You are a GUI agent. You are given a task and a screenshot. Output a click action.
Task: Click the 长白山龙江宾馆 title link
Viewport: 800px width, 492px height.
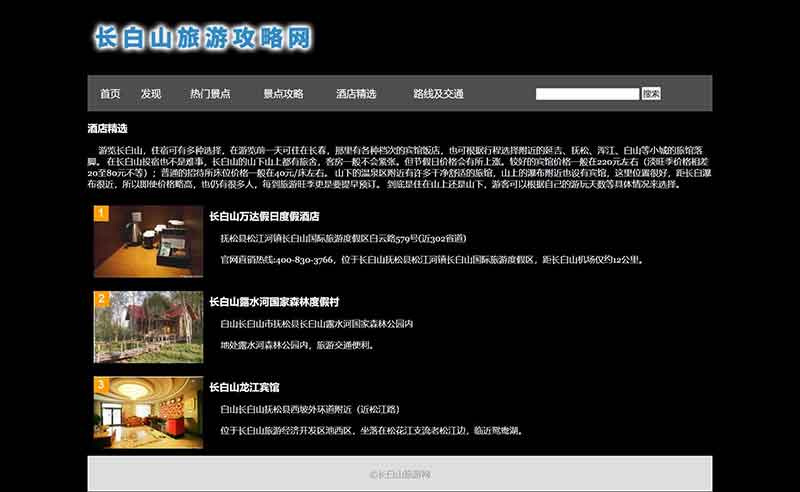point(244,387)
